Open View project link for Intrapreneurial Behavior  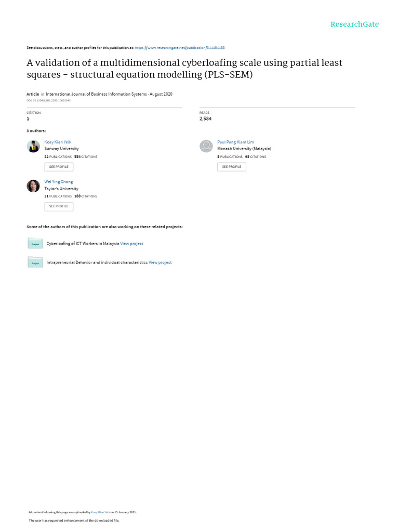pos(160,262)
